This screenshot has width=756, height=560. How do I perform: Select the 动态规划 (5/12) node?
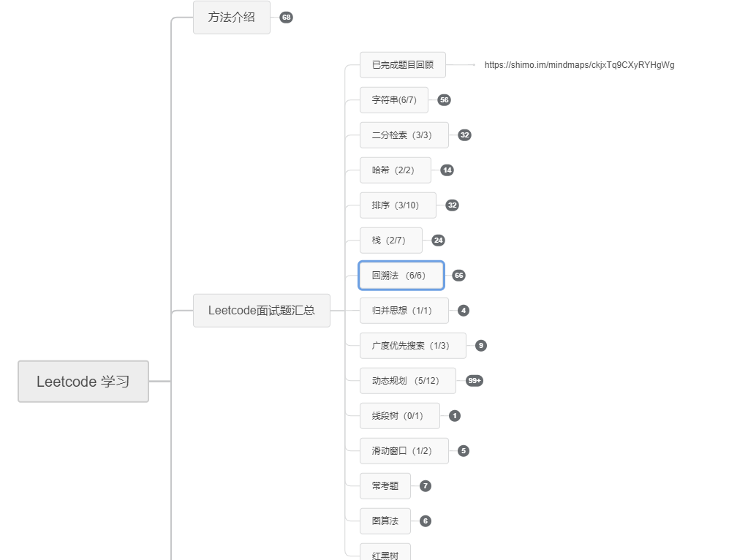(x=408, y=381)
